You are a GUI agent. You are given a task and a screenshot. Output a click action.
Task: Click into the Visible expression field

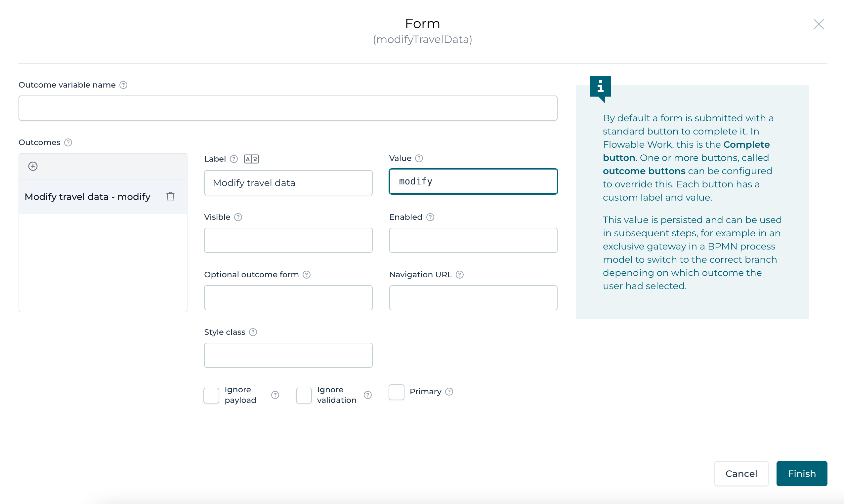(x=288, y=241)
